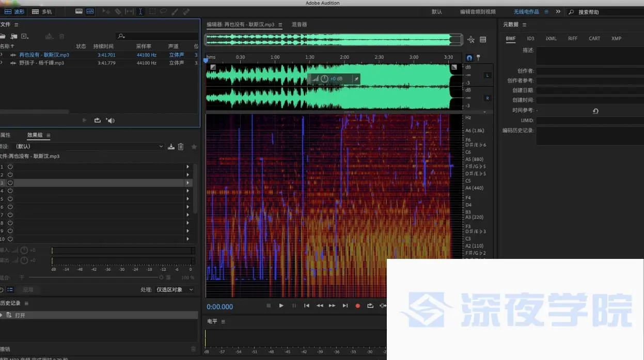This screenshot has height=360, width=644.
Task: Click the Open File icon in the 文件 panel
Action: tap(4, 36)
